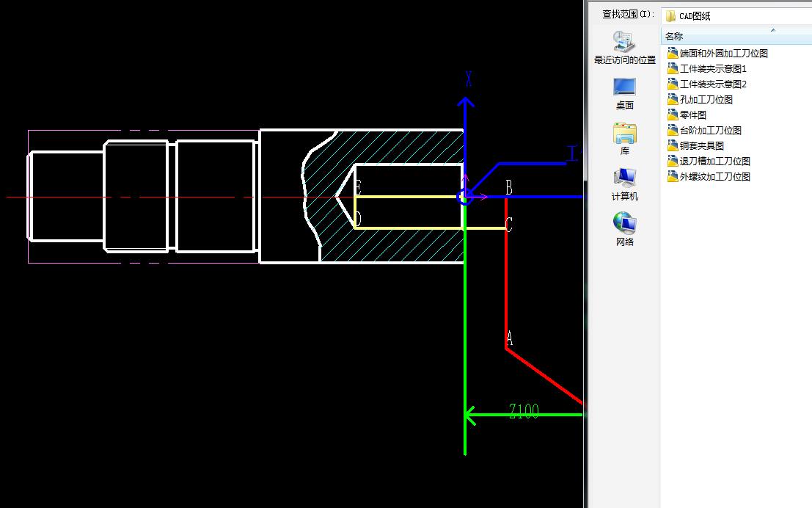Select file 台阶加工刀位图
The image size is (812, 508).
(x=704, y=130)
